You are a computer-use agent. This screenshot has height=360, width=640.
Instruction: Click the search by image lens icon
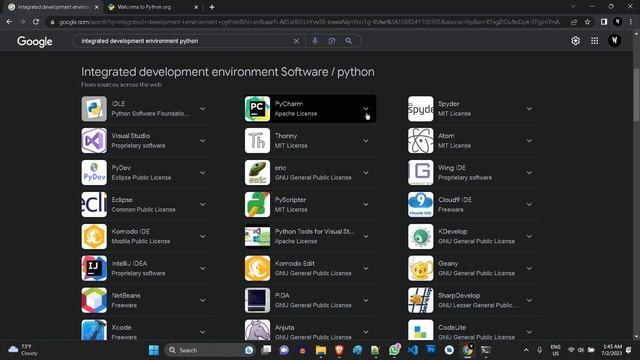pyautogui.click(x=331, y=41)
